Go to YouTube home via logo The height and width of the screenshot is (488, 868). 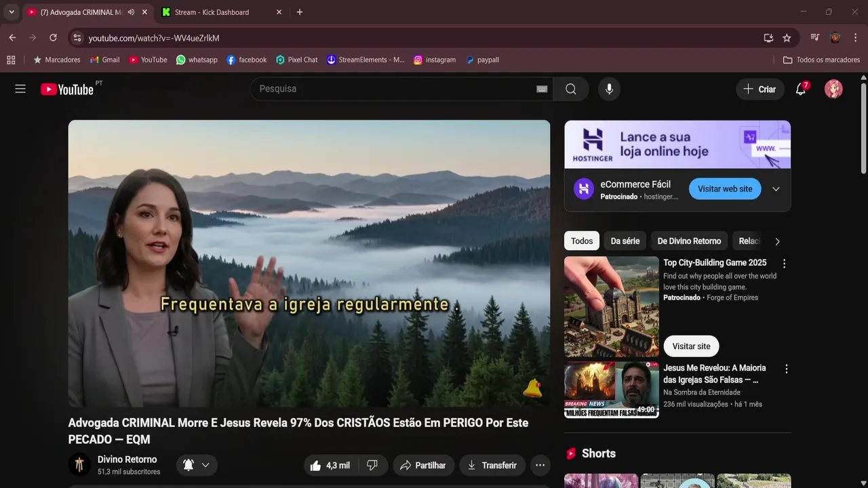pyautogui.click(x=66, y=89)
